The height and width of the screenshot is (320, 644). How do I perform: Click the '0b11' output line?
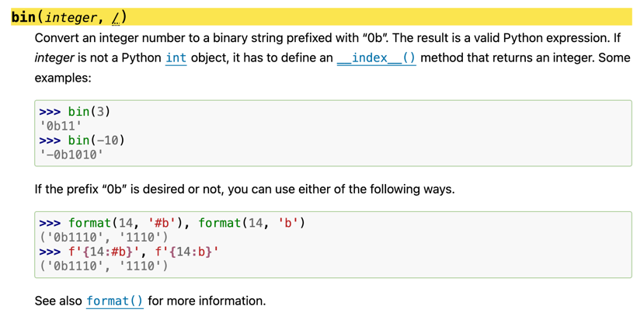pos(59,126)
